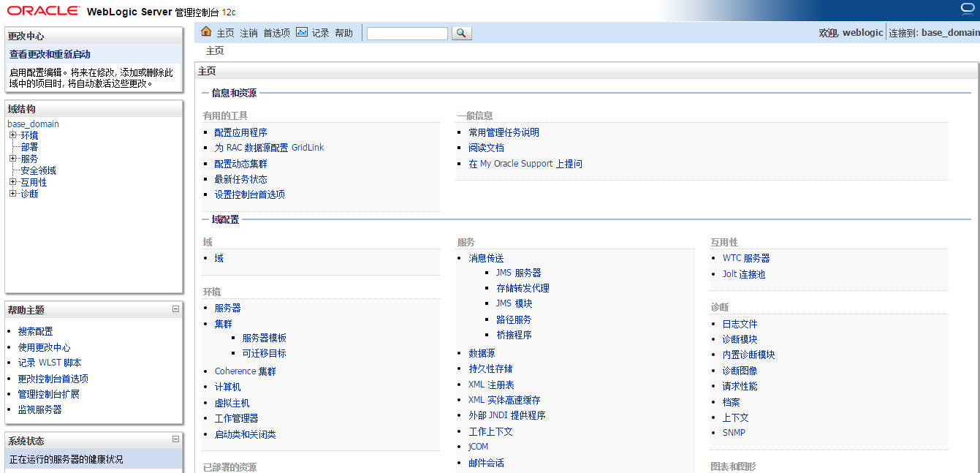Image resolution: width=980 pixels, height=473 pixels.
Task: Open the 集群 link under 环境
Action: (223, 324)
